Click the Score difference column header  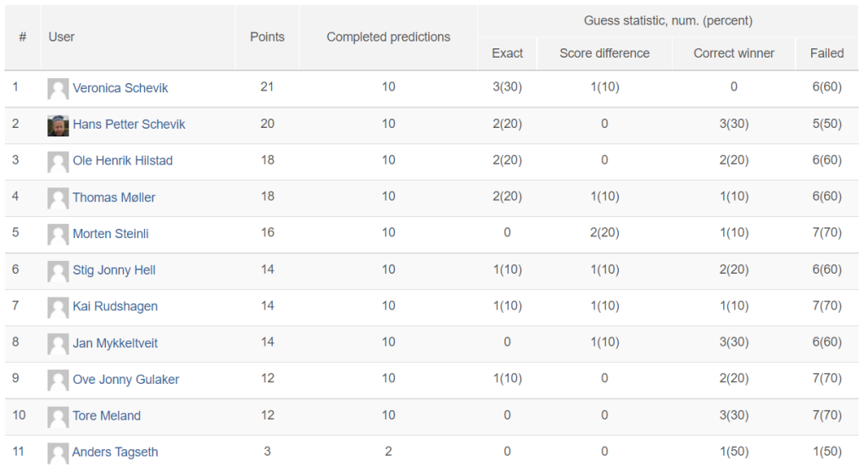604,53
